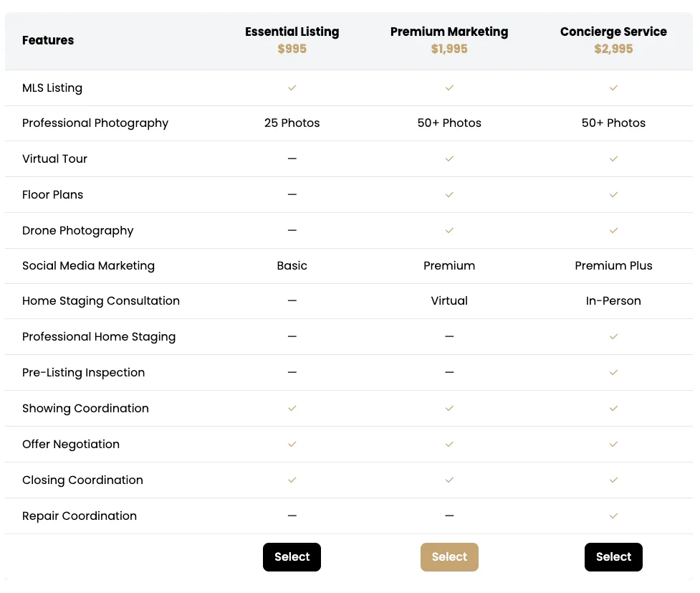
Task: Click the Essential Listing $995 price
Action: point(292,49)
